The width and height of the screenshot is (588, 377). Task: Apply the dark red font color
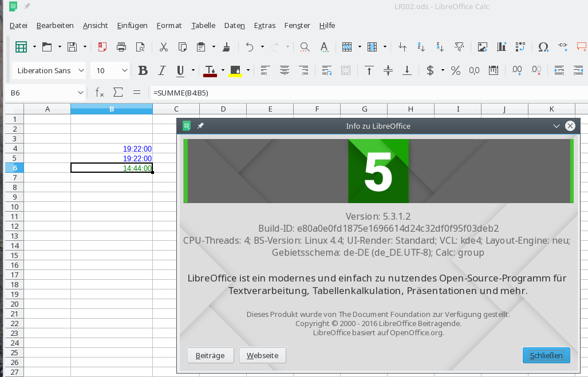coord(210,70)
